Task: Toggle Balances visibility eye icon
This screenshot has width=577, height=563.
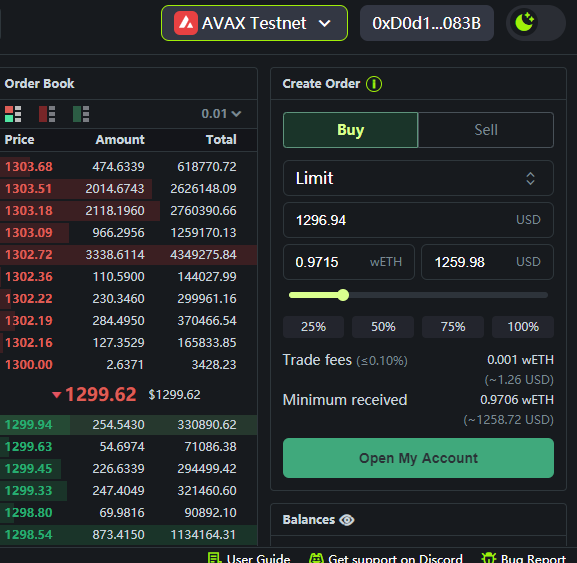Action: click(x=347, y=520)
